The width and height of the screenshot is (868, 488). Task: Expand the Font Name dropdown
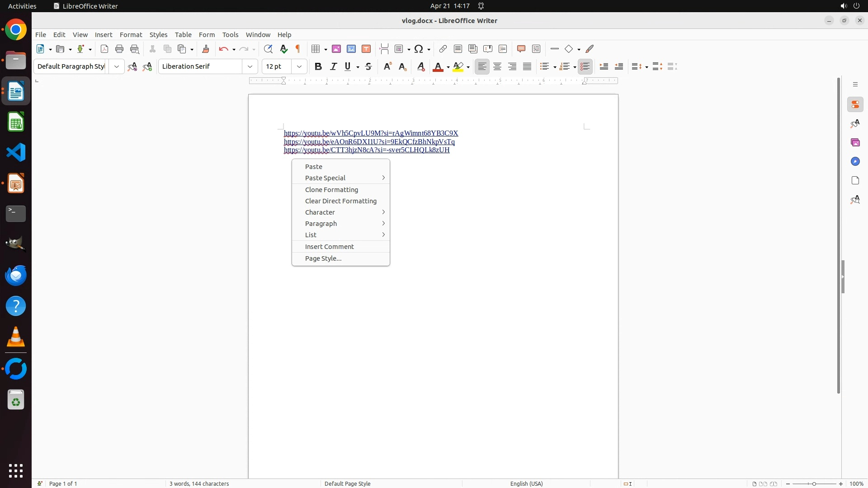(250, 66)
